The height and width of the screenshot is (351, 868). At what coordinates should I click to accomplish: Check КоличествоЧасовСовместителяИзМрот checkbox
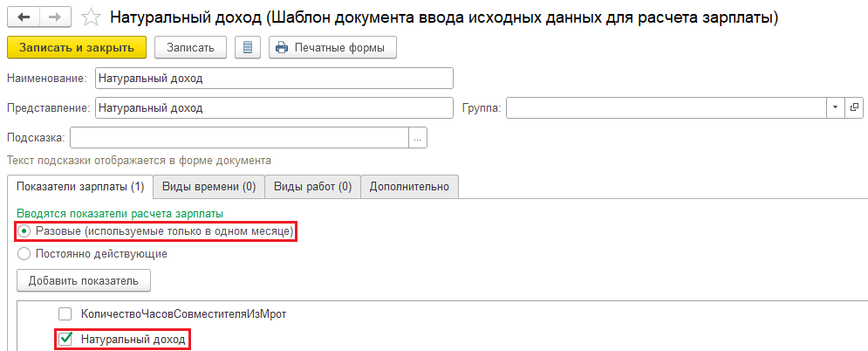65,314
